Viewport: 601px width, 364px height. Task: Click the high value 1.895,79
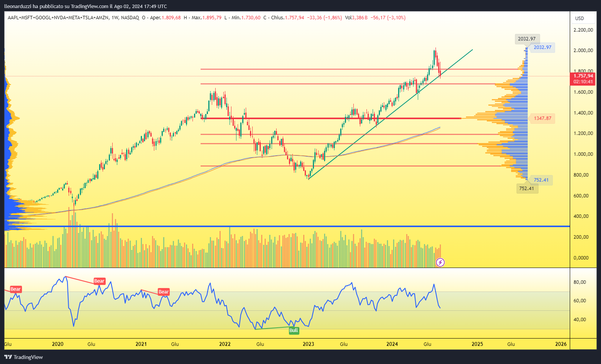212,18
